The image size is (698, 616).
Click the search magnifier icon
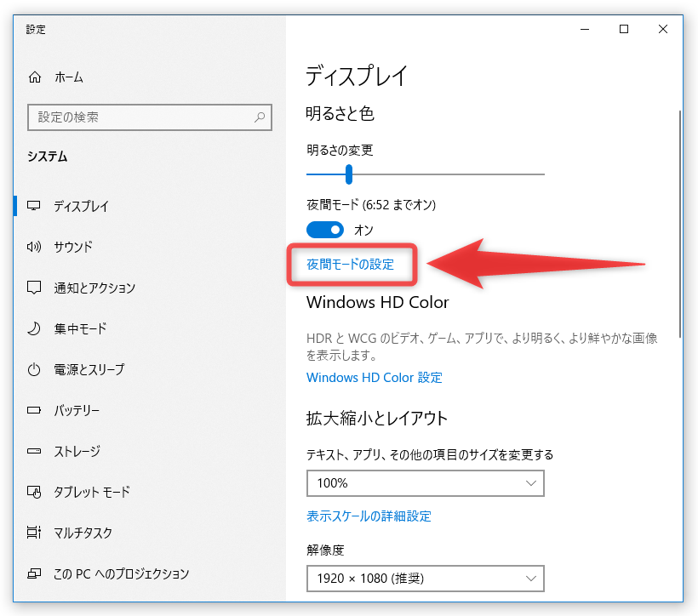pos(260,117)
